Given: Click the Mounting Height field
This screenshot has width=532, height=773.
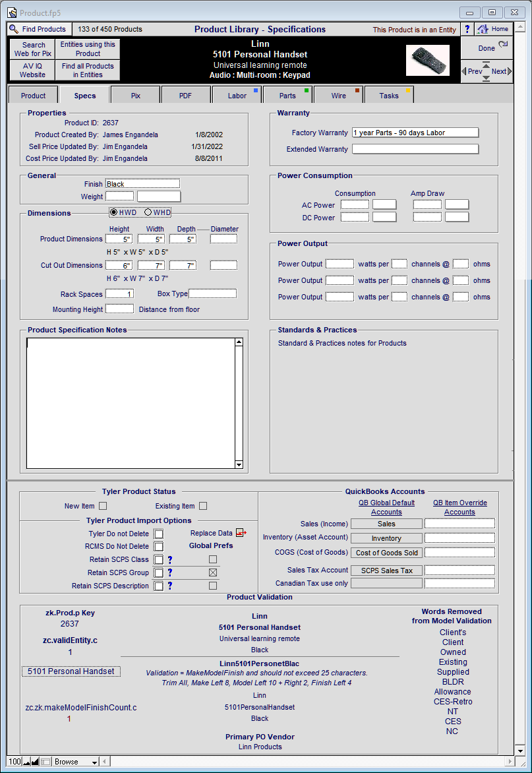Looking at the screenshot, I should pos(120,309).
